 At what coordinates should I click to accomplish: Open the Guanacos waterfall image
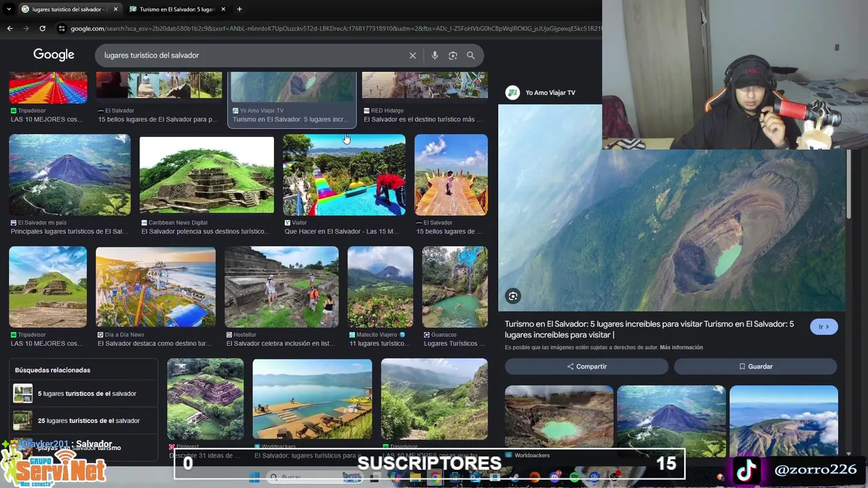pos(454,287)
